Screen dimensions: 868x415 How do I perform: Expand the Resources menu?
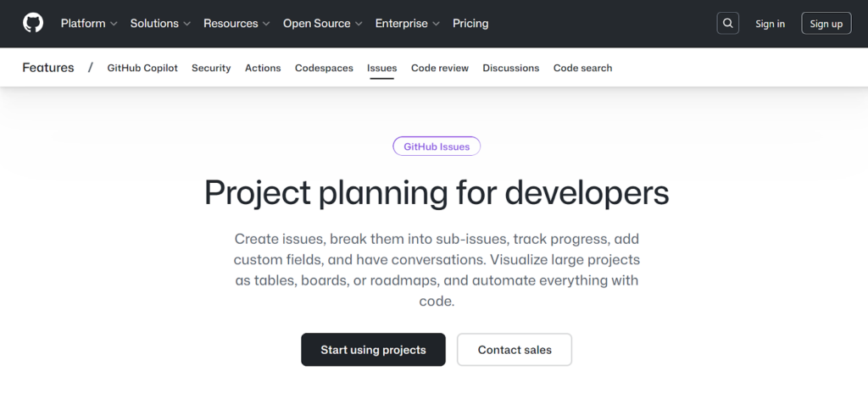coord(236,24)
